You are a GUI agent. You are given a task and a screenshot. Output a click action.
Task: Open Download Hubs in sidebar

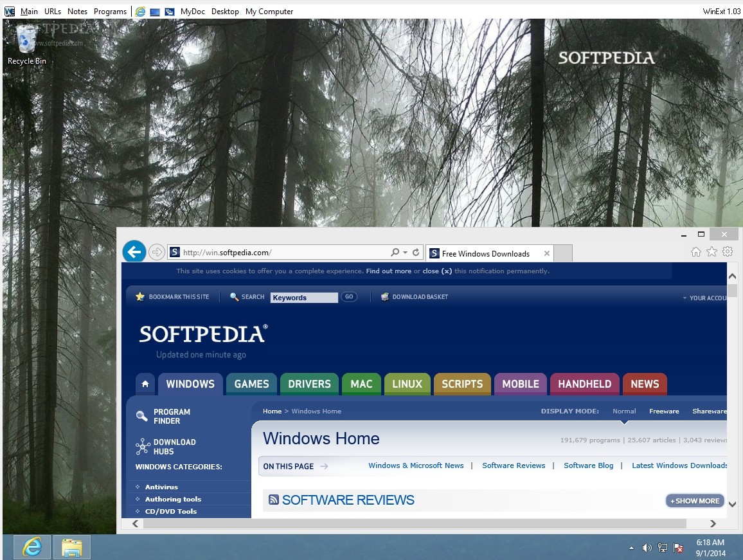click(166, 447)
